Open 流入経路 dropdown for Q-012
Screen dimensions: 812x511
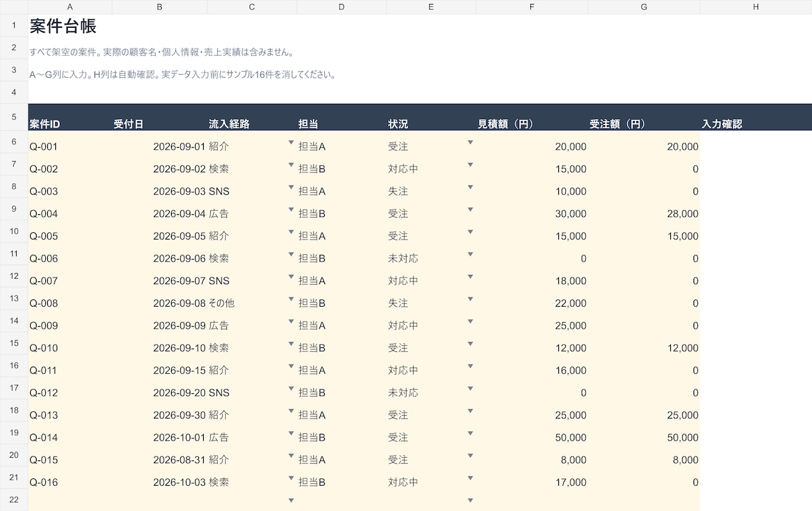(291, 389)
